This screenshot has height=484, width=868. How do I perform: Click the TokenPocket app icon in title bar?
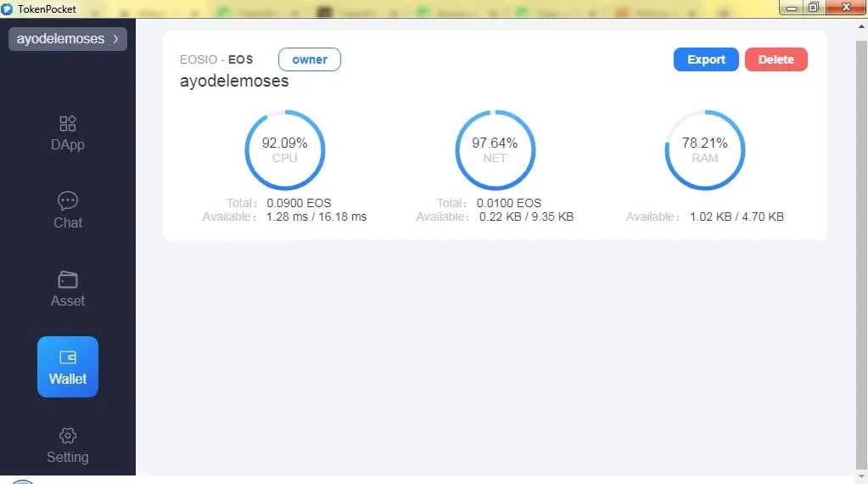click(x=7, y=8)
